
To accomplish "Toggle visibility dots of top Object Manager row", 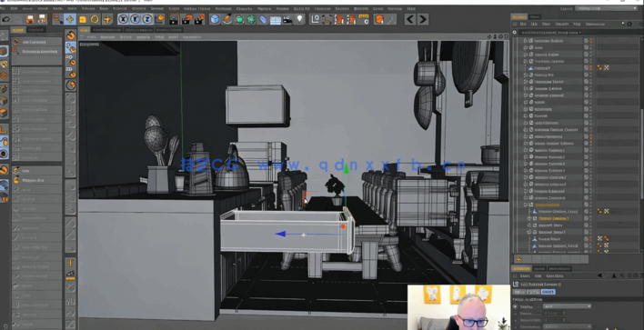I will [591, 41].
